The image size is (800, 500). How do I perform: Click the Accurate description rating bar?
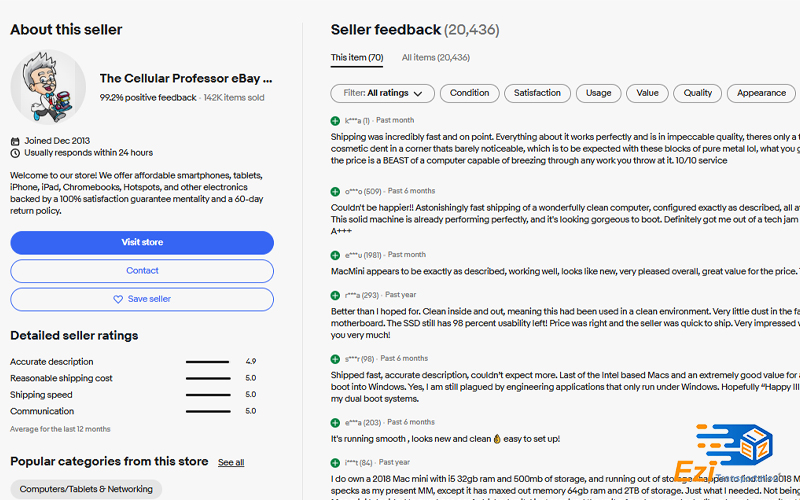click(x=208, y=362)
